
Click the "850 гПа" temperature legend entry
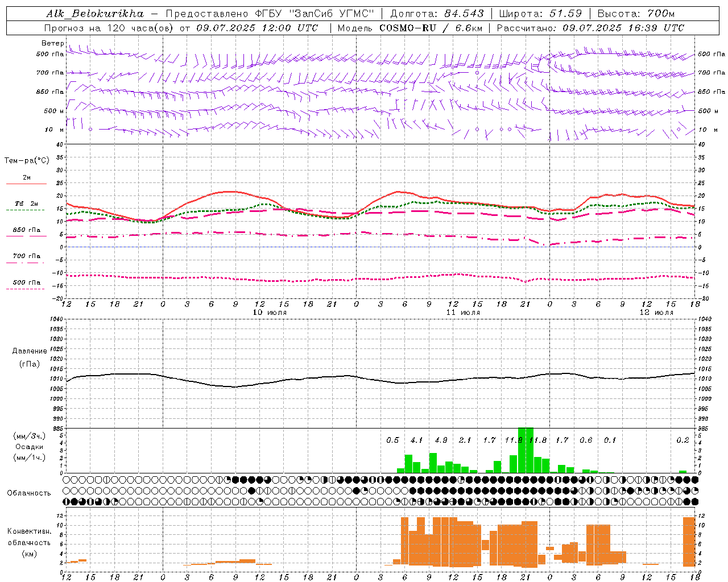26,230
